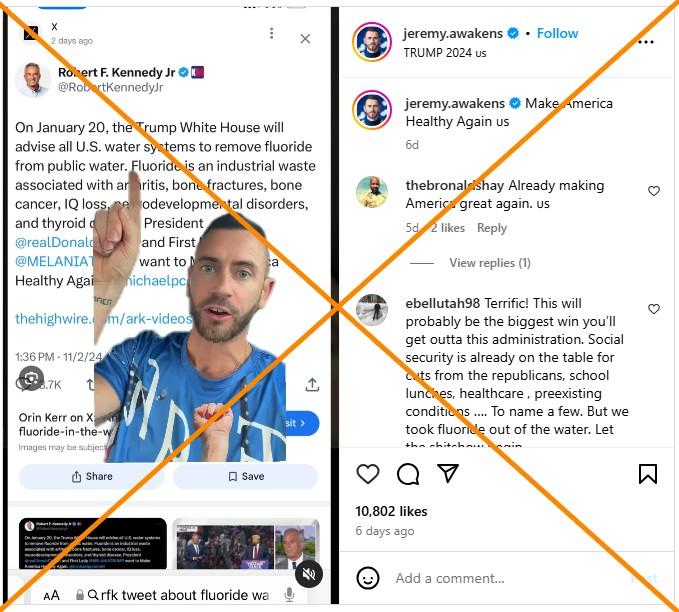The width and height of the screenshot is (679, 612).
Task: Like the post with the heart icon
Action: tap(368, 473)
